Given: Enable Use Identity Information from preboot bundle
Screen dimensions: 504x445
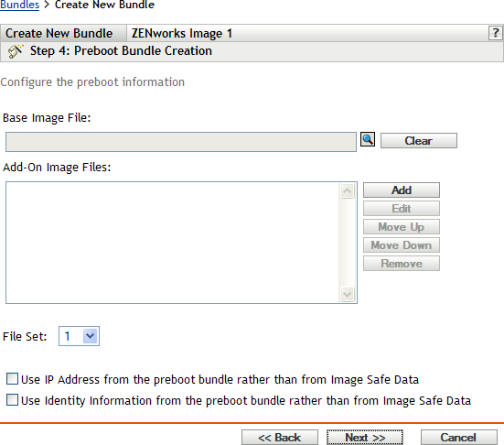Looking at the screenshot, I should [x=12, y=400].
